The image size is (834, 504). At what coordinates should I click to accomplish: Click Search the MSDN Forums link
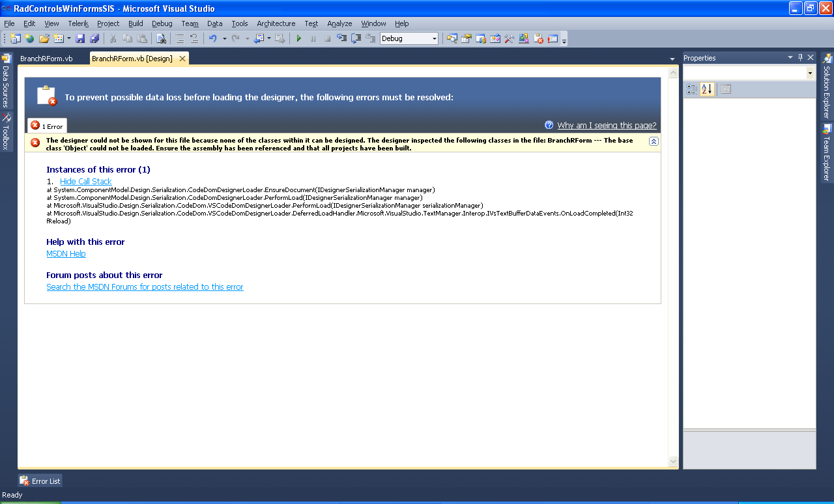[x=145, y=287]
